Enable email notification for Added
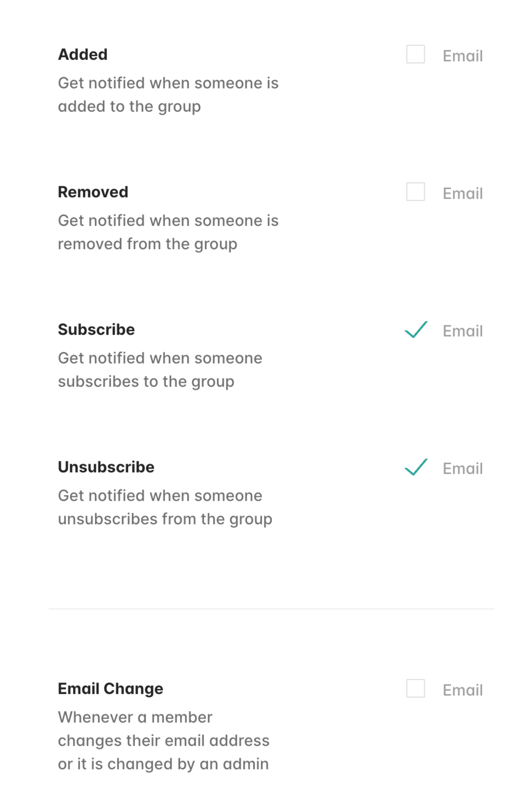The height and width of the screenshot is (796, 532). point(415,54)
